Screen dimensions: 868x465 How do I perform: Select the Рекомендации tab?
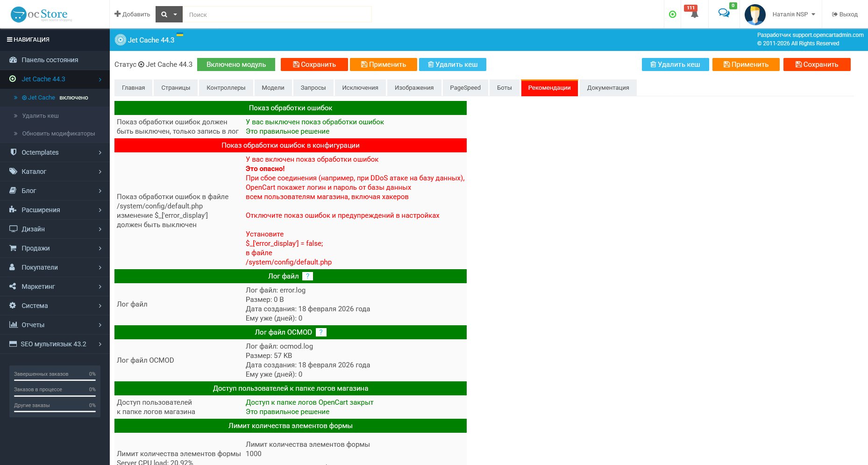(x=549, y=88)
